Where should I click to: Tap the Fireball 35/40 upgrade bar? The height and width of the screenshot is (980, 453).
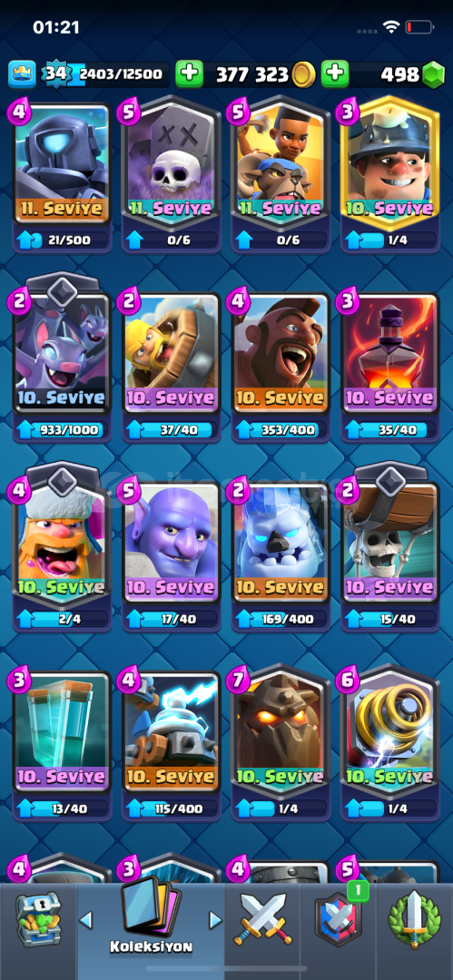coord(389,430)
